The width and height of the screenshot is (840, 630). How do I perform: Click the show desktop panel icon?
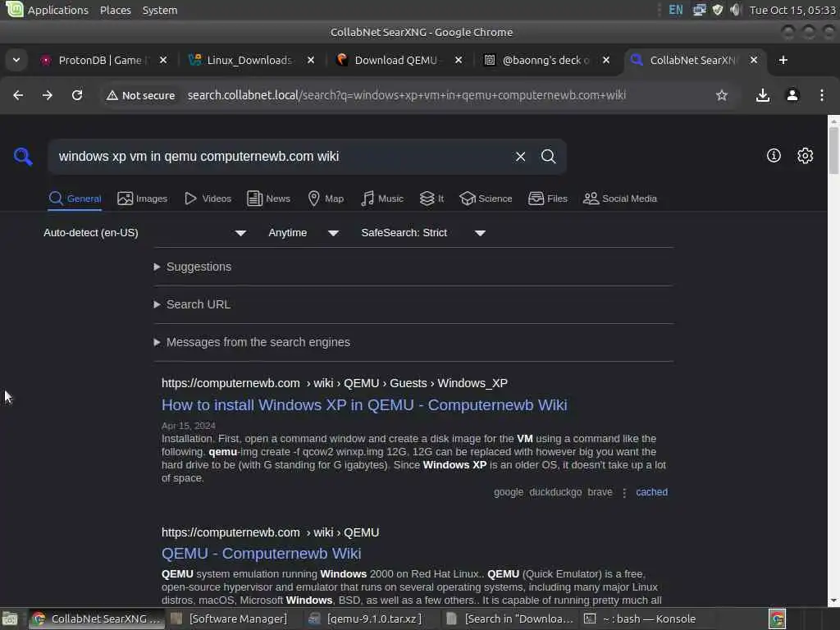point(10,619)
